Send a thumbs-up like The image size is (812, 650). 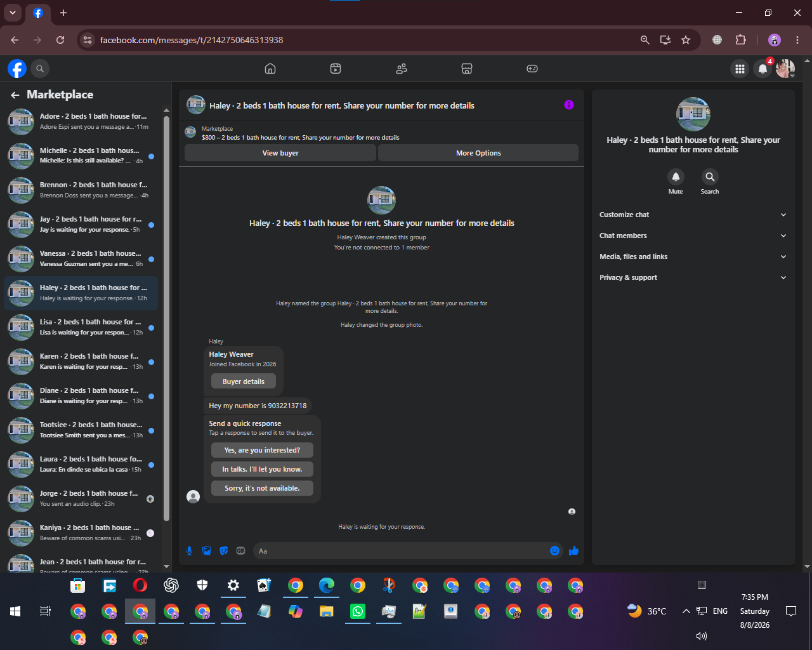click(573, 551)
